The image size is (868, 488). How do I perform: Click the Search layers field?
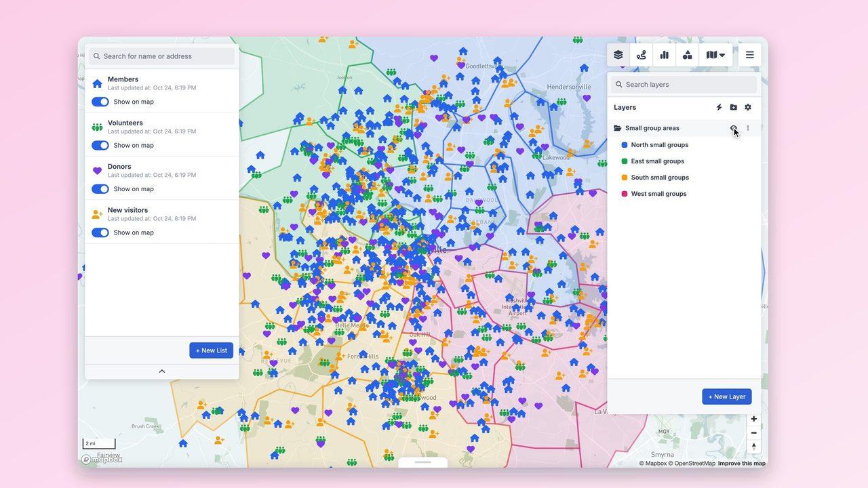[x=684, y=85]
